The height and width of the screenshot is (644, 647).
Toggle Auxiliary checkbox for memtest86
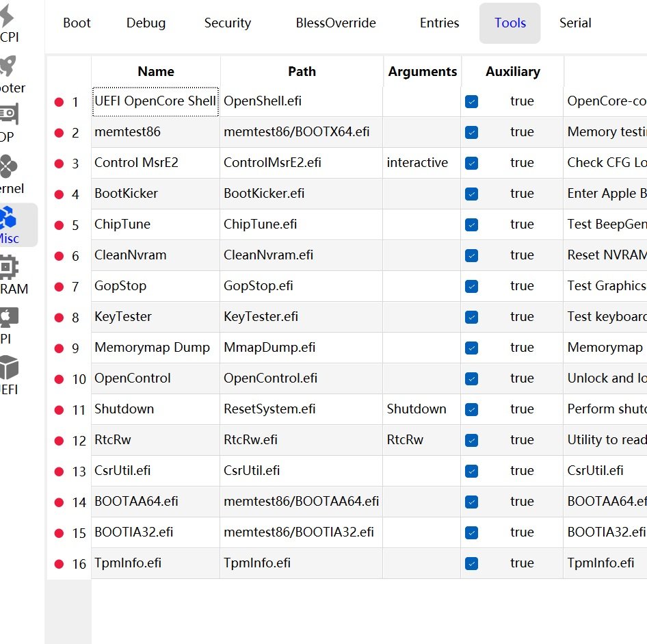[x=471, y=133]
